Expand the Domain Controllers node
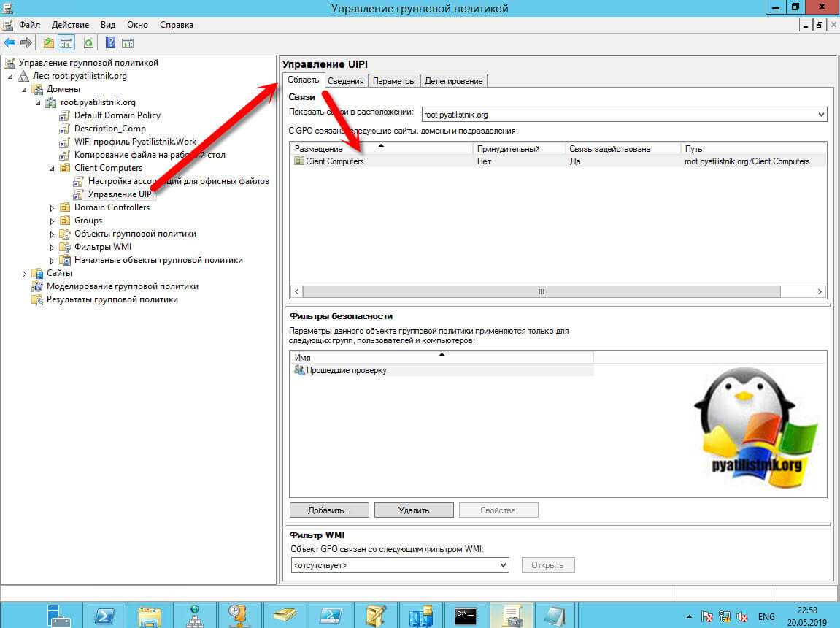 tap(52, 207)
